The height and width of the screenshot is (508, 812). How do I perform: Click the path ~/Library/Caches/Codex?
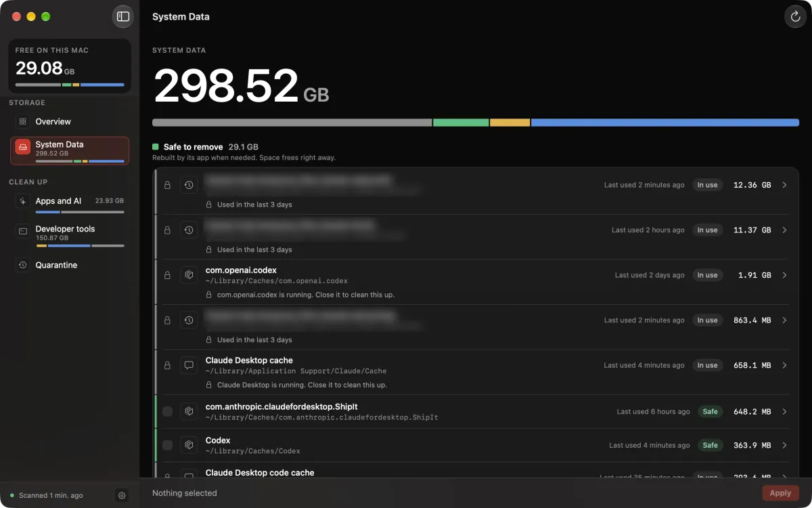pos(253,451)
